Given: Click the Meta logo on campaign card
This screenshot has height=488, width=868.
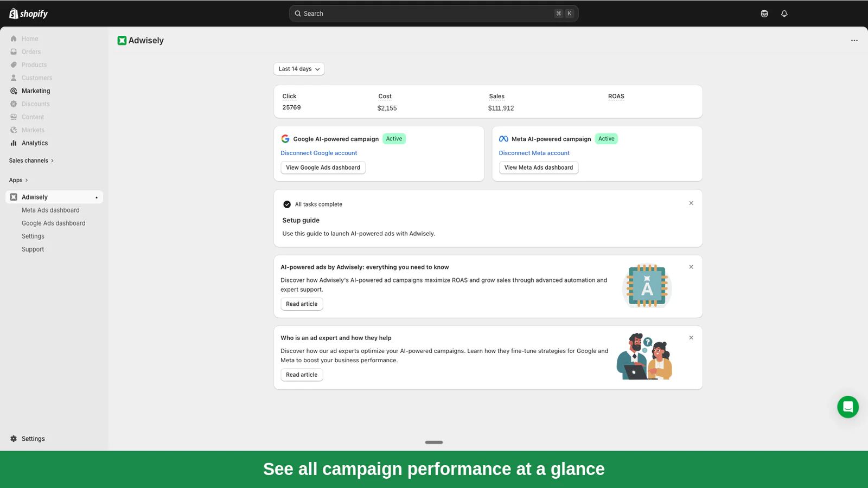Looking at the screenshot, I should [x=503, y=139].
